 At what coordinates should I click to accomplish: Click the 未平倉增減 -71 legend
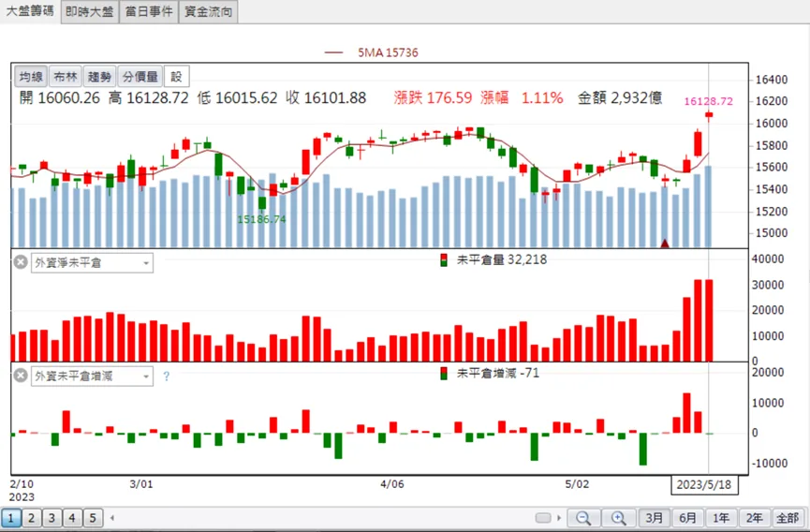coord(490,373)
